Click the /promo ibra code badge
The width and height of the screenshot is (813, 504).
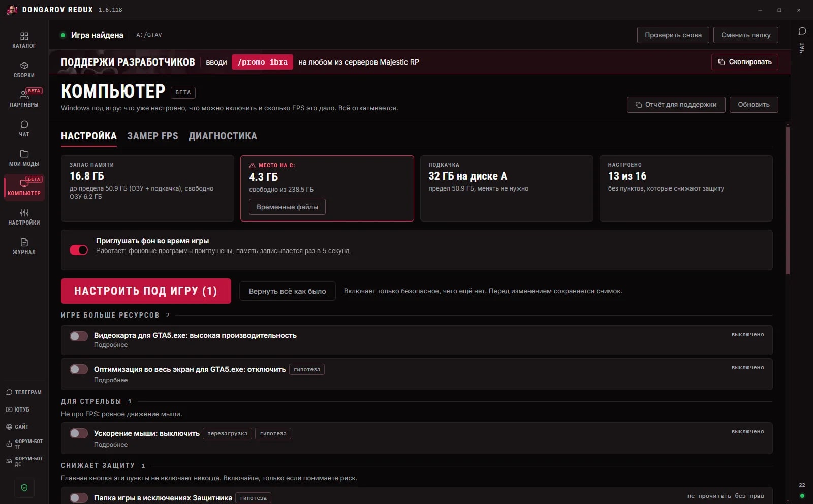click(262, 62)
